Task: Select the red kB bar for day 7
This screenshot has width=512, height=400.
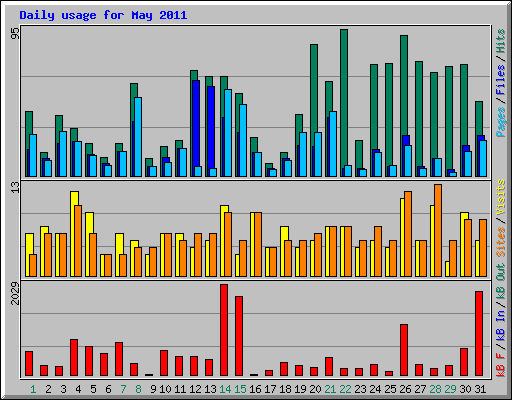Action: [x=119, y=359]
